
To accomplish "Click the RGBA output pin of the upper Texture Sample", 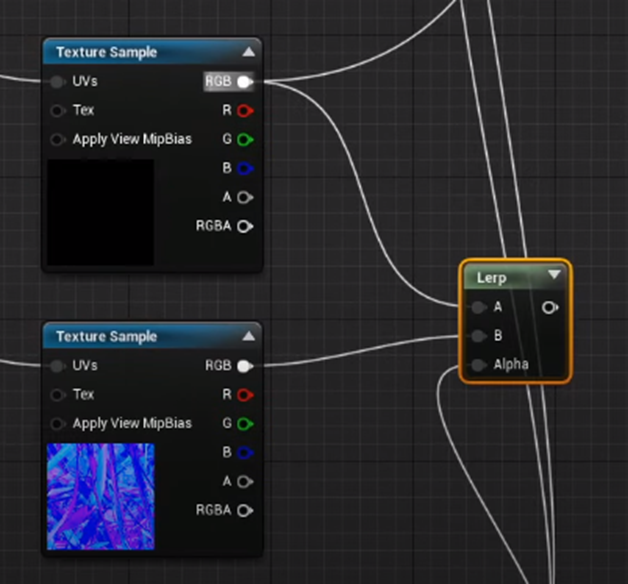I will pyautogui.click(x=245, y=226).
